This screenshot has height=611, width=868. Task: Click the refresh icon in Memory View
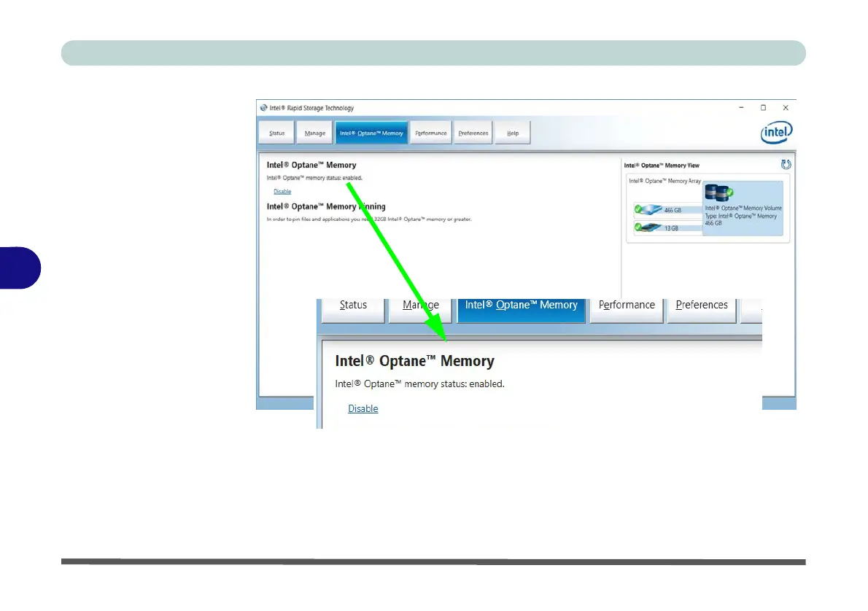(x=786, y=164)
